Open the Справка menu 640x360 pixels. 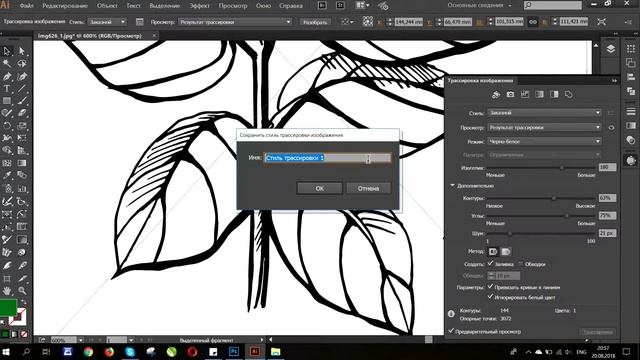pos(291,6)
